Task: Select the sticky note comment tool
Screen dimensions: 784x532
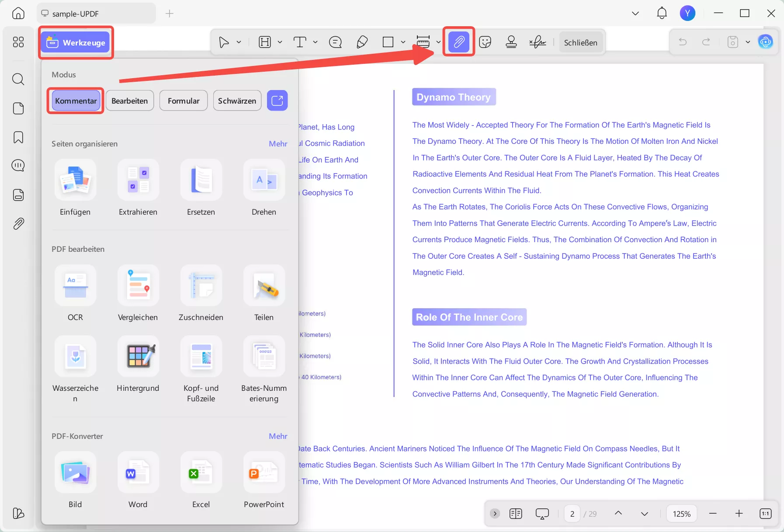Action: click(x=335, y=42)
